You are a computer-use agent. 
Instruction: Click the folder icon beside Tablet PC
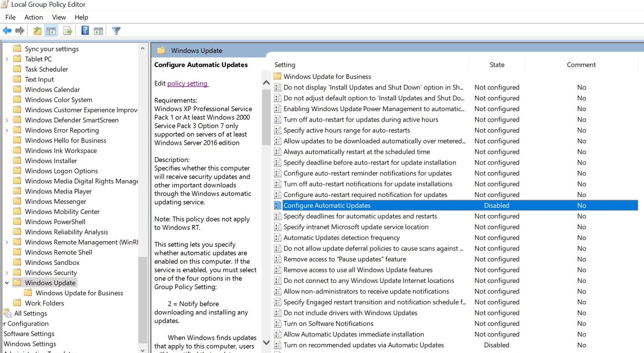pos(17,59)
